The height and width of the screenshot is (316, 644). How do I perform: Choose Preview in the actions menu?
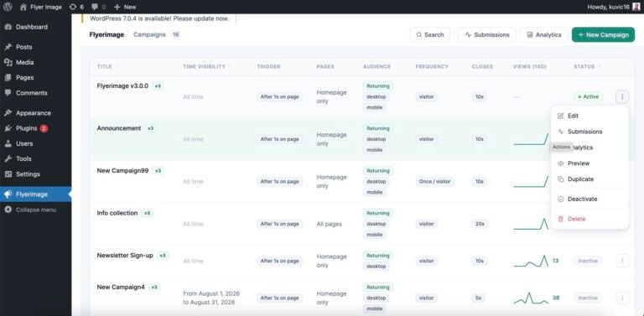tap(589, 163)
